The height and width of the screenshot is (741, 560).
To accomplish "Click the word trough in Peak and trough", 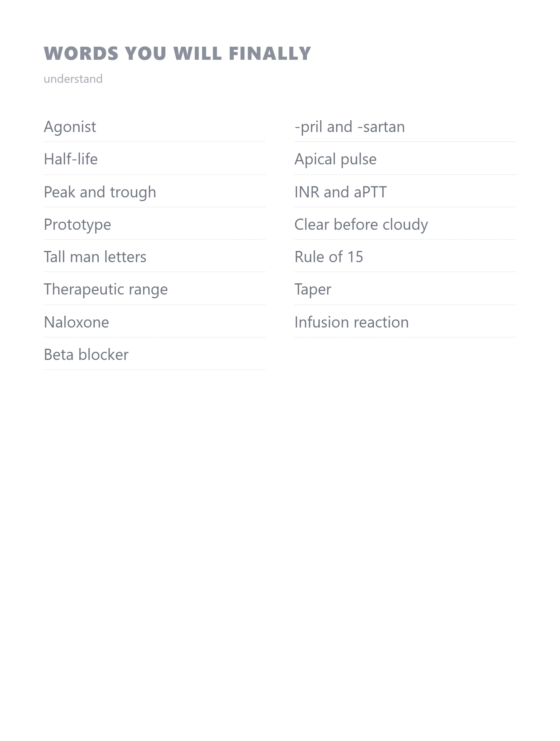I will pyautogui.click(x=133, y=193).
